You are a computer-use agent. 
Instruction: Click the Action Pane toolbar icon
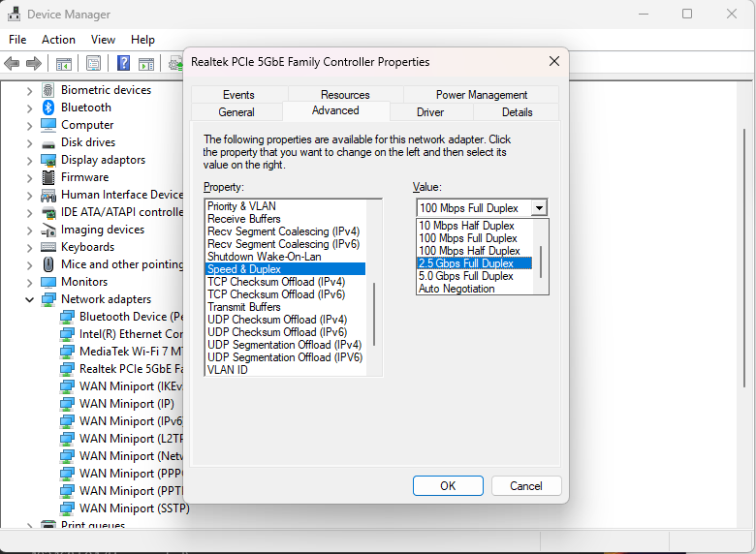(146, 63)
